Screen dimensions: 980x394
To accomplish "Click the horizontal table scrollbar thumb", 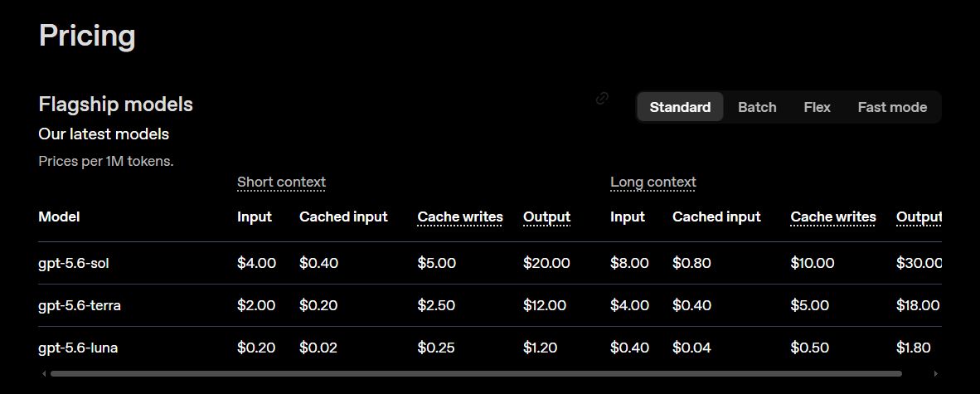I will point(476,374).
